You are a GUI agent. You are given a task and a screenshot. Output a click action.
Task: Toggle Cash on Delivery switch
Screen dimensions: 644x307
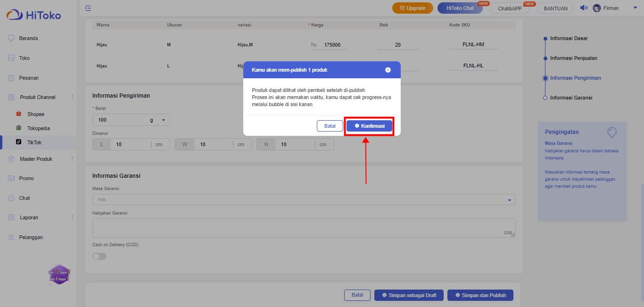(x=99, y=256)
